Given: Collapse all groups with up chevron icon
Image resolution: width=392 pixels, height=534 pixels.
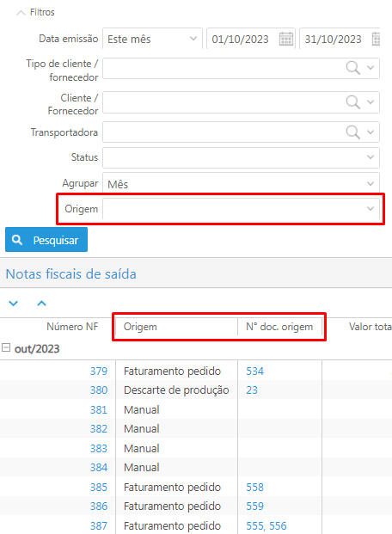Looking at the screenshot, I should [x=41, y=303].
